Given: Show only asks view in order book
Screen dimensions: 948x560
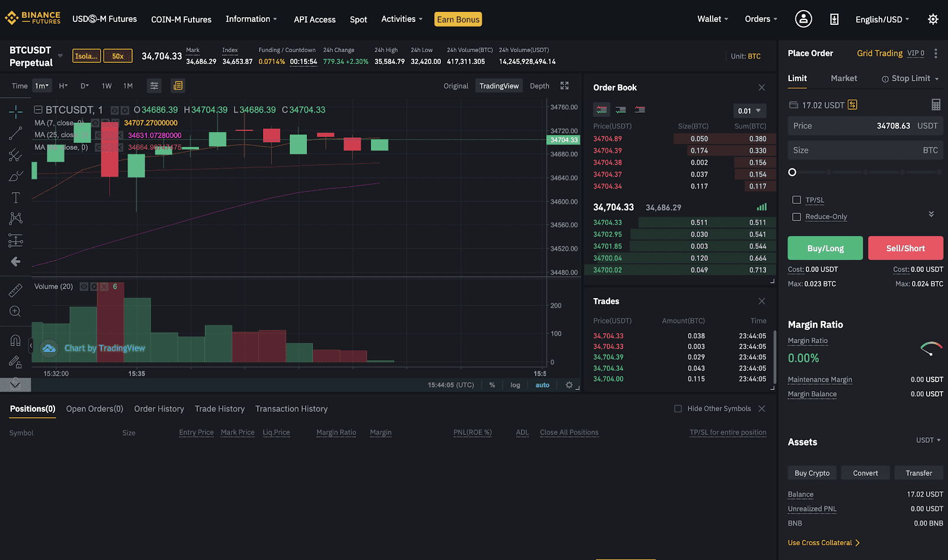Looking at the screenshot, I should coord(639,110).
